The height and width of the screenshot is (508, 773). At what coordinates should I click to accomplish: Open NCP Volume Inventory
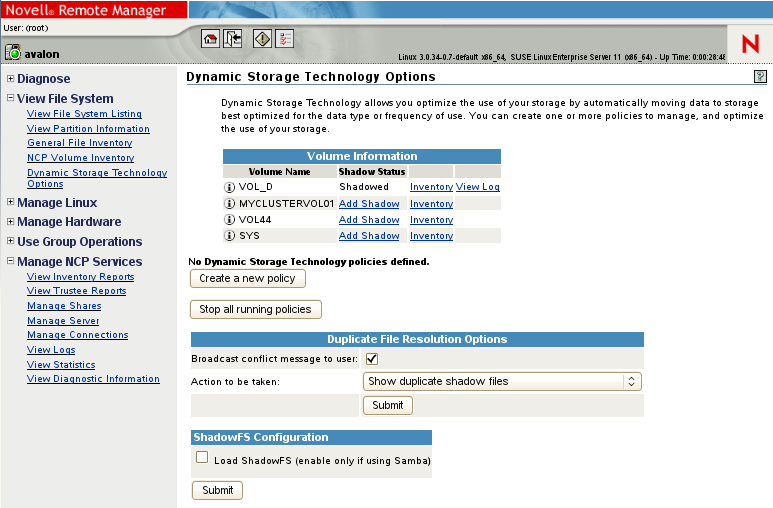point(81,158)
